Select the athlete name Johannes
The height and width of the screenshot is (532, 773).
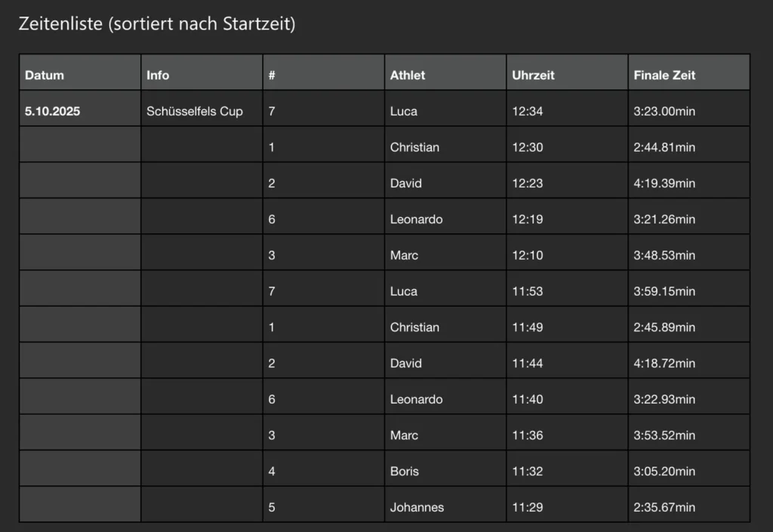point(417,508)
